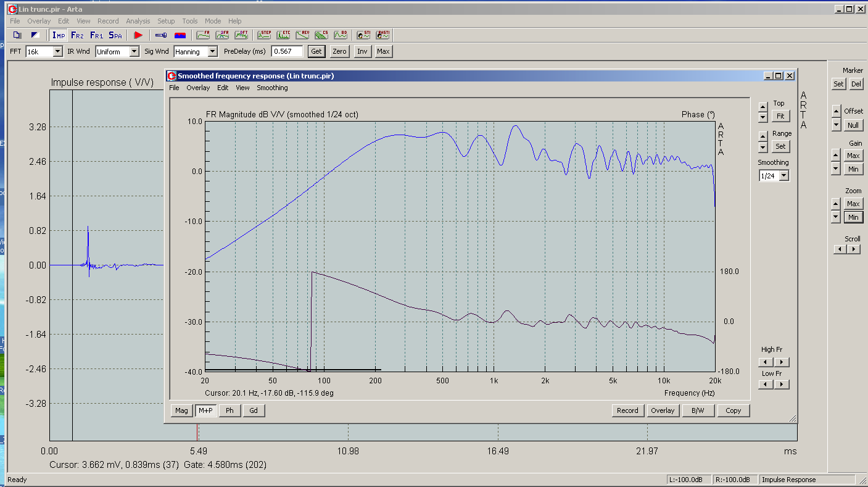The height and width of the screenshot is (487, 868).
Task: Click the Copy button in response window
Action: tap(734, 410)
